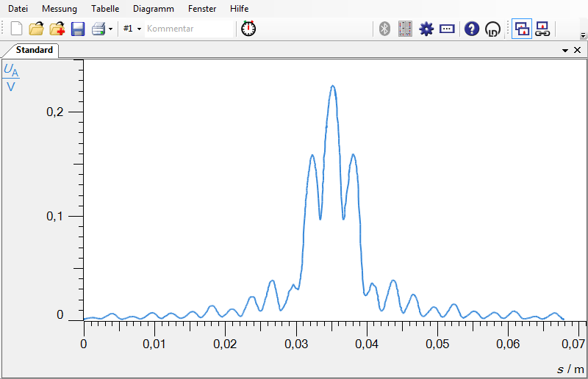Click the UA / V y-axis label

click(11, 78)
